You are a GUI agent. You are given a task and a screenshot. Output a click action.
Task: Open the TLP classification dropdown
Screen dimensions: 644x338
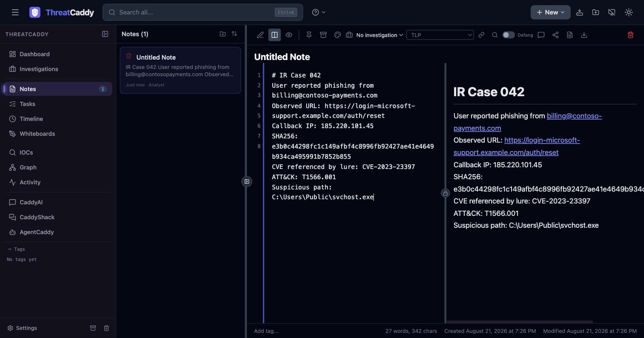(440, 35)
